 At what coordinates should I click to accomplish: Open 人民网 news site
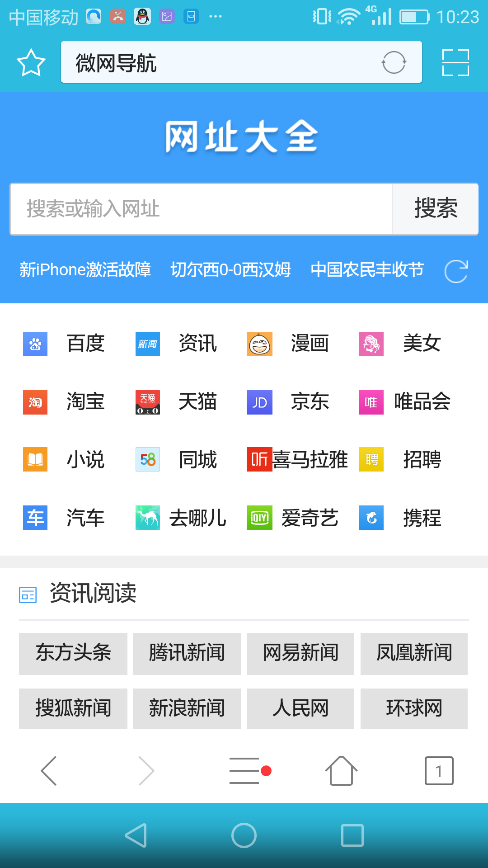click(x=300, y=709)
